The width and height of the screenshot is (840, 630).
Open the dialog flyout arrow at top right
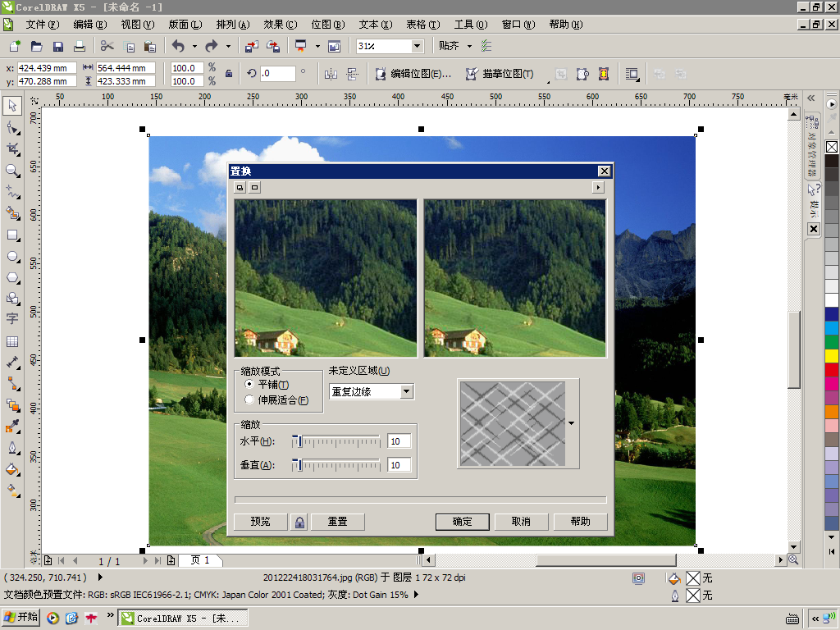pyautogui.click(x=598, y=188)
